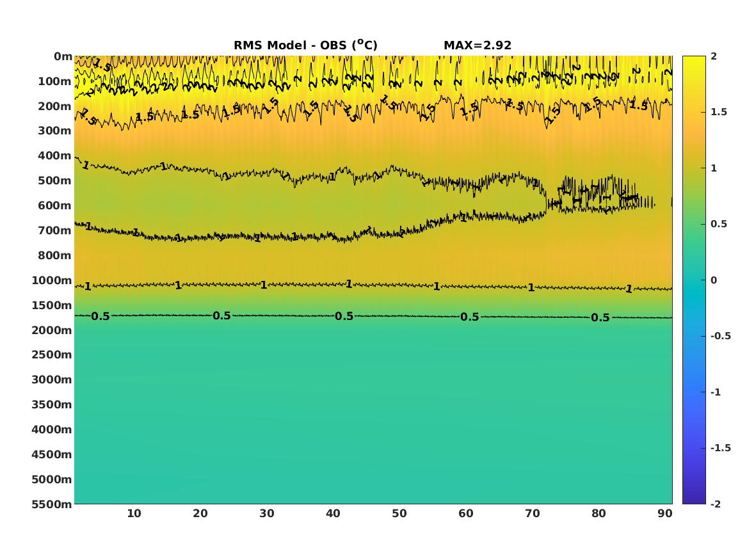Click the rightmost '0.5' contour label
The width and height of the screenshot is (747, 560).
coord(600,317)
